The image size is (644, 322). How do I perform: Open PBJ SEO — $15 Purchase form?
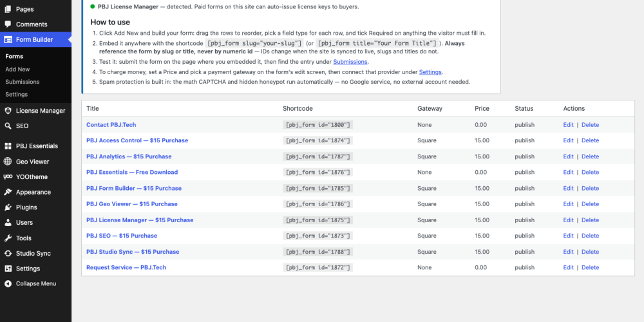[122, 236]
